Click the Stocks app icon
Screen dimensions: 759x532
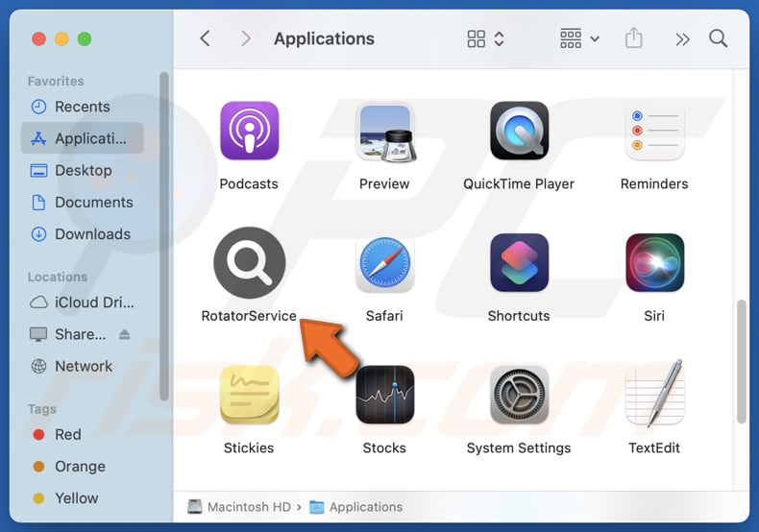click(385, 395)
